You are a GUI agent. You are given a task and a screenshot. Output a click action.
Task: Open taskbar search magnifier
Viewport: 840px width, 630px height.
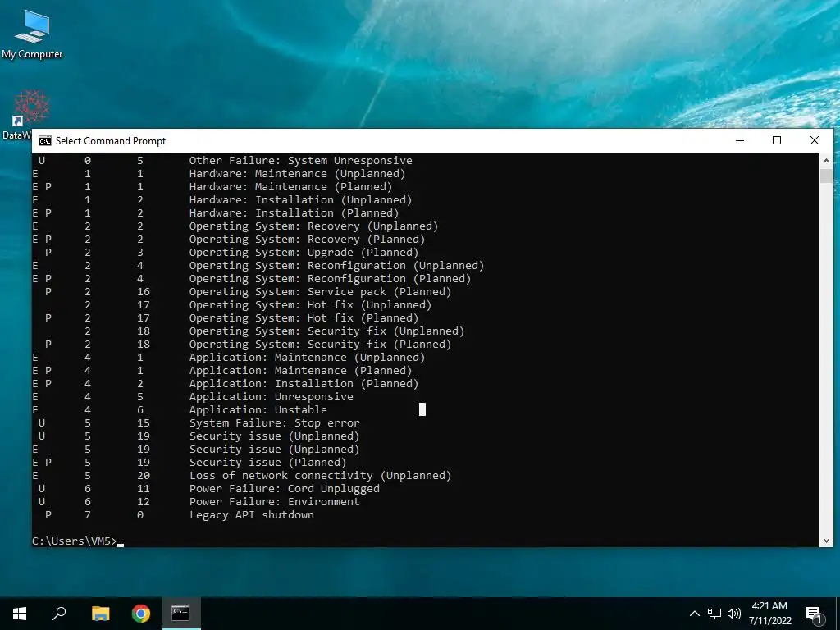click(x=59, y=614)
